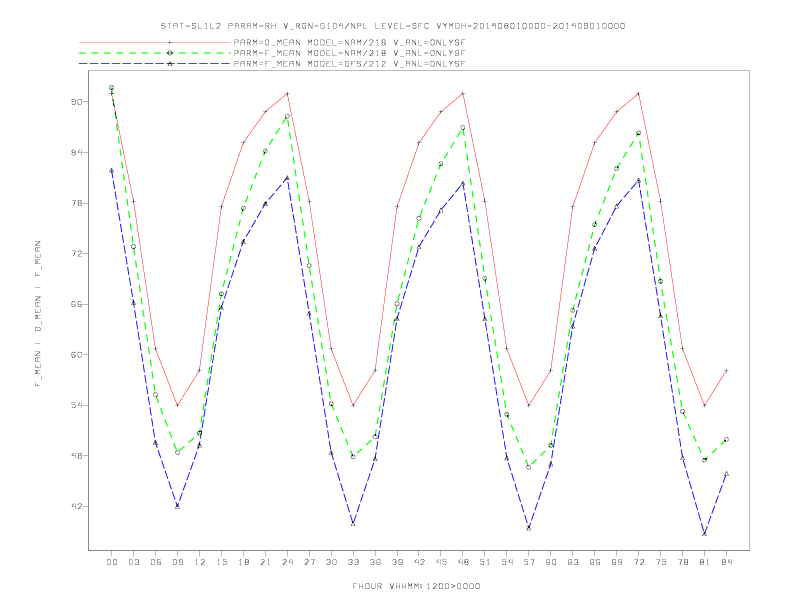This screenshot has height=612, width=792.
Task: Click the green dashed line sample in legend
Action: [155, 53]
